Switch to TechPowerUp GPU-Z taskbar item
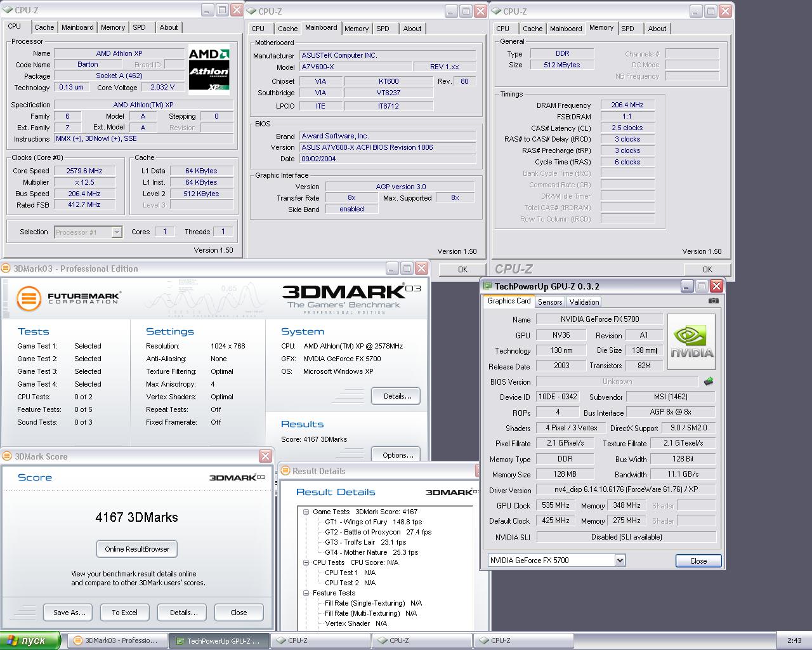Image resolution: width=812 pixels, height=650 pixels. pos(219,640)
